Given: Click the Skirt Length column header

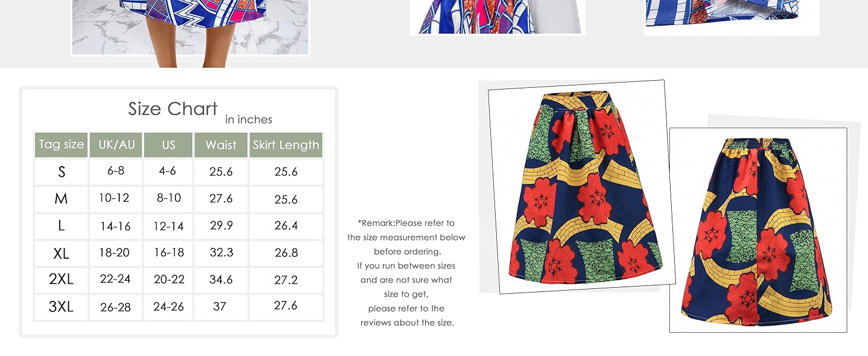Looking at the screenshot, I should (286, 145).
